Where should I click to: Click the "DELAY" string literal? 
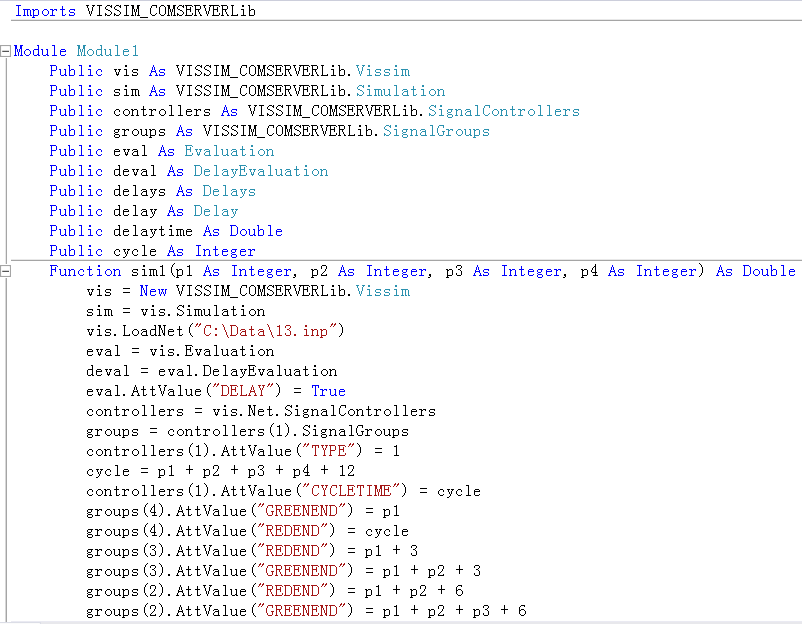243,391
